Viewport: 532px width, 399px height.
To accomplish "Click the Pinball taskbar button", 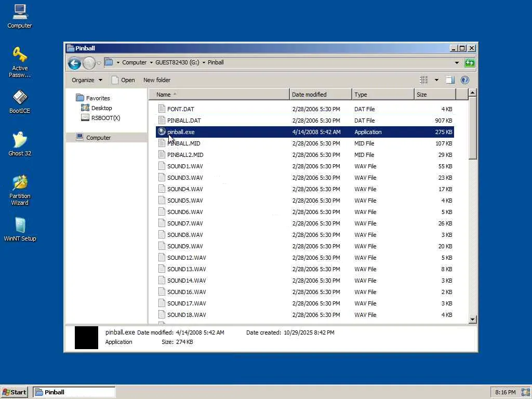I will coord(74,392).
